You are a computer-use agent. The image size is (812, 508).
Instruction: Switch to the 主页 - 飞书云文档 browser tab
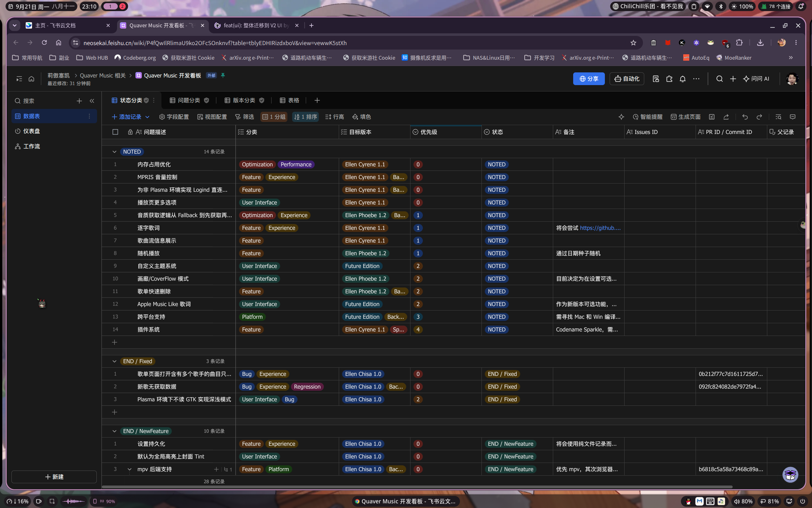[x=68, y=25]
